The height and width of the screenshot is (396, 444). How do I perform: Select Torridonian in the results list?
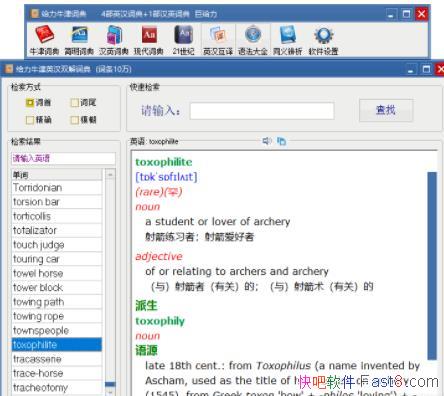pos(57,188)
